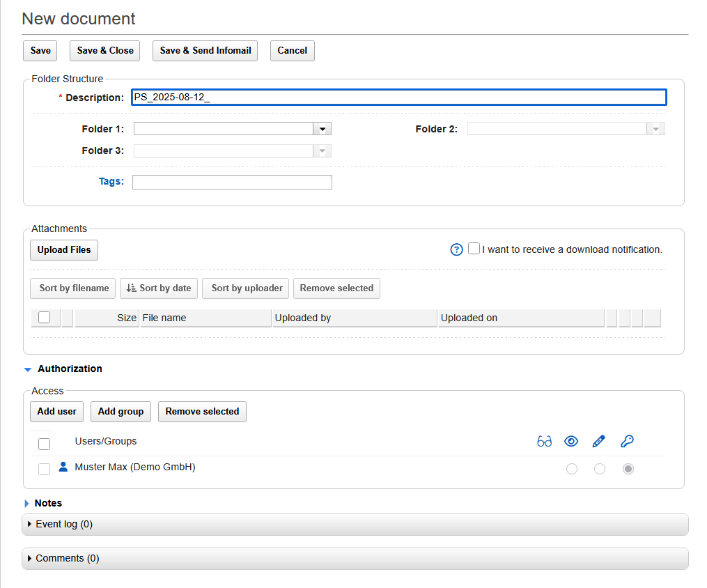Check the Muster Max user checkbox

(x=45, y=469)
